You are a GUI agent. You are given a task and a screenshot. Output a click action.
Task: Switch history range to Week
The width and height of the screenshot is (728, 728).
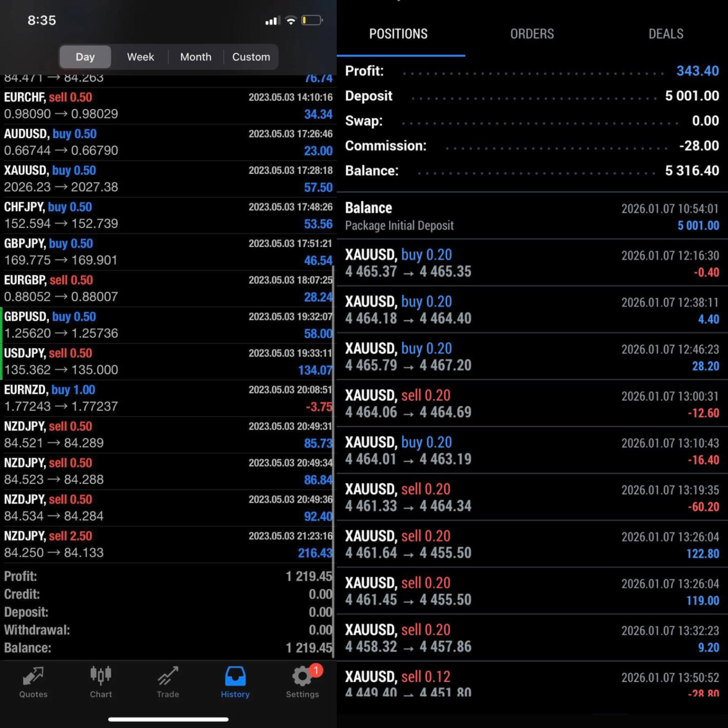coord(140,57)
